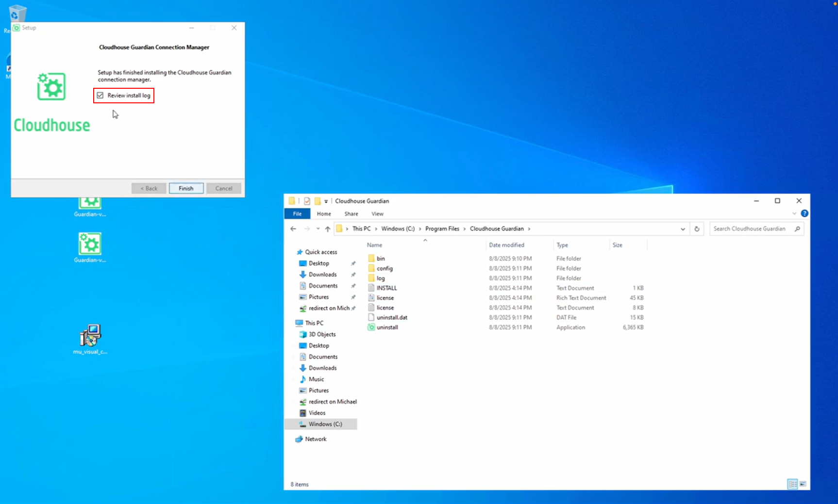Select Network in navigation pane
Image resolution: width=838 pixels, height=504 pixels.
pyautogui.click(x=316, y=439)
